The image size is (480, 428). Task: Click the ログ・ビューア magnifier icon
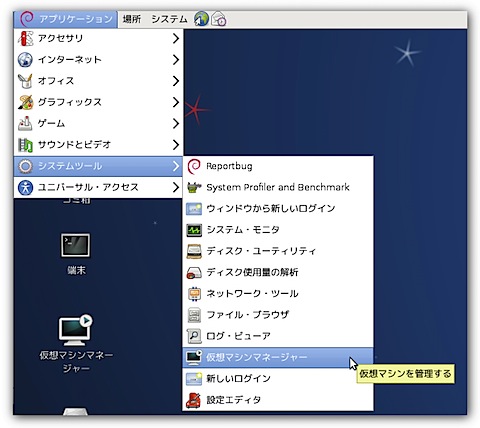[x=194, y=336]
